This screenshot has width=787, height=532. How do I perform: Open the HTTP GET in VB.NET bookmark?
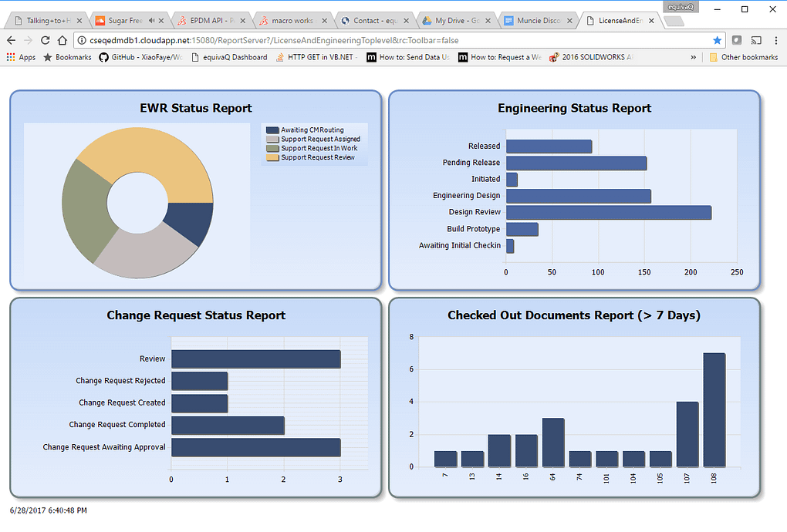pyautogui.click(x=317, y=57)
